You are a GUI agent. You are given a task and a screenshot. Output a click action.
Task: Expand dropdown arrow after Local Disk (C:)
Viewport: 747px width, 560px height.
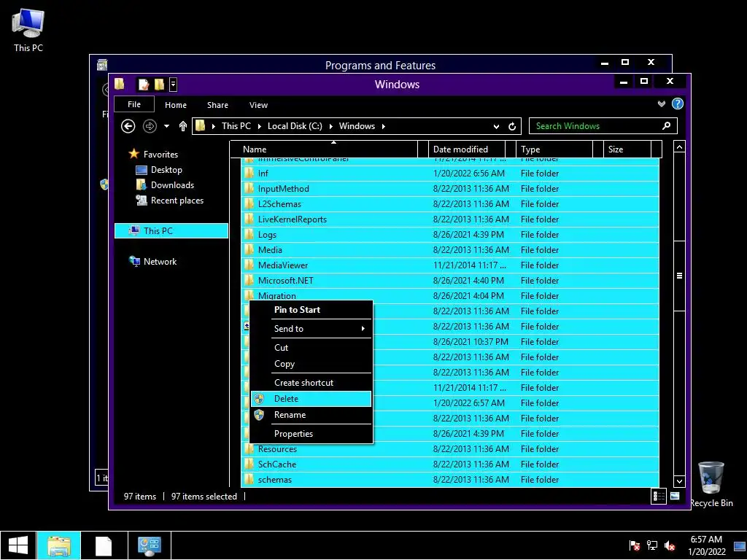click(330, 127)
